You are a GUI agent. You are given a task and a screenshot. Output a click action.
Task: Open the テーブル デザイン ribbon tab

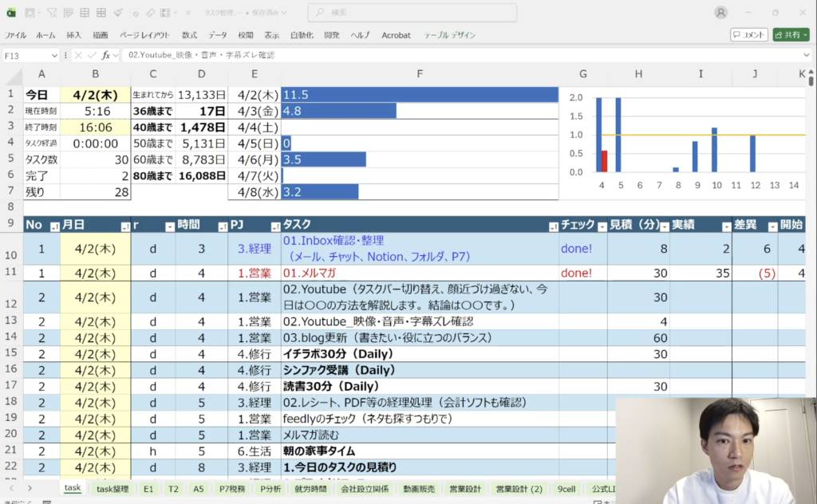pos(450,35)
